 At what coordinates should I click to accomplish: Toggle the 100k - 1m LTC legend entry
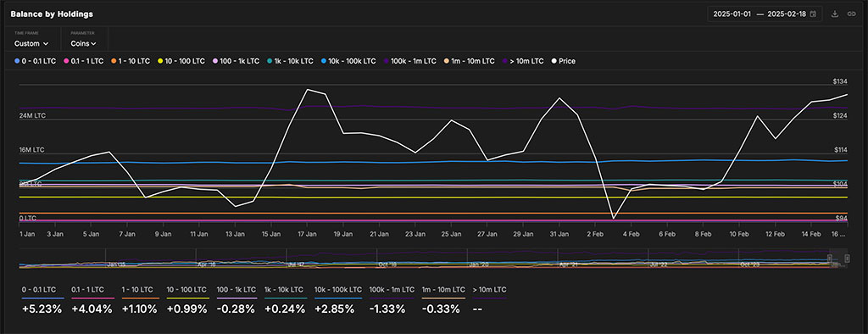pos(409,61)
